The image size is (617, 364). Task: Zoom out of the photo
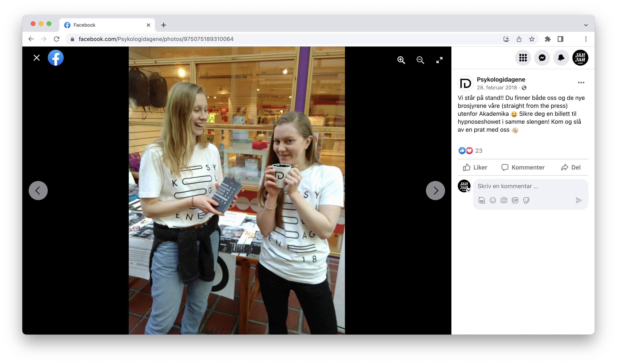click(420, 60)
